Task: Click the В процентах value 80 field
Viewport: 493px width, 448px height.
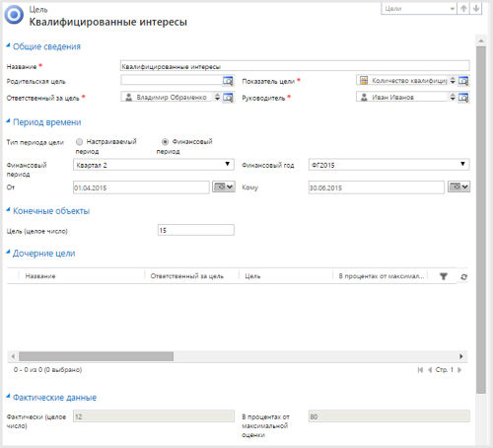Action: click(x=388, y=416)
